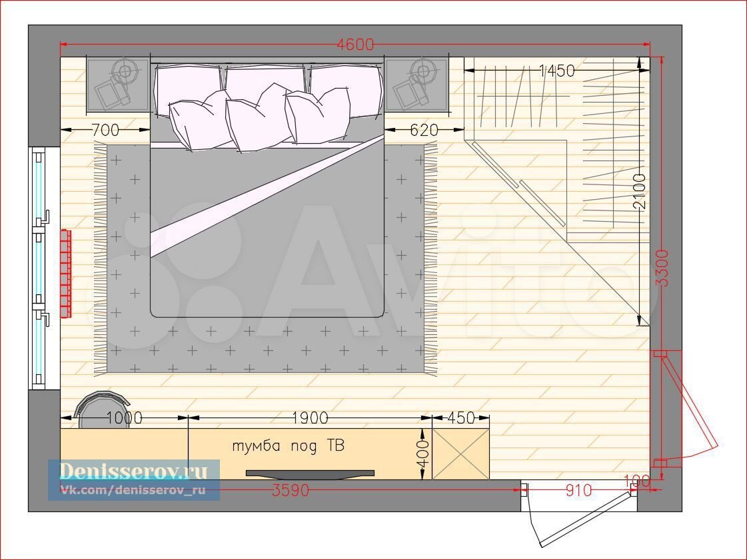Click the 910 doorway width dimension
Screen dimensions: 747x560
point(578,490)
